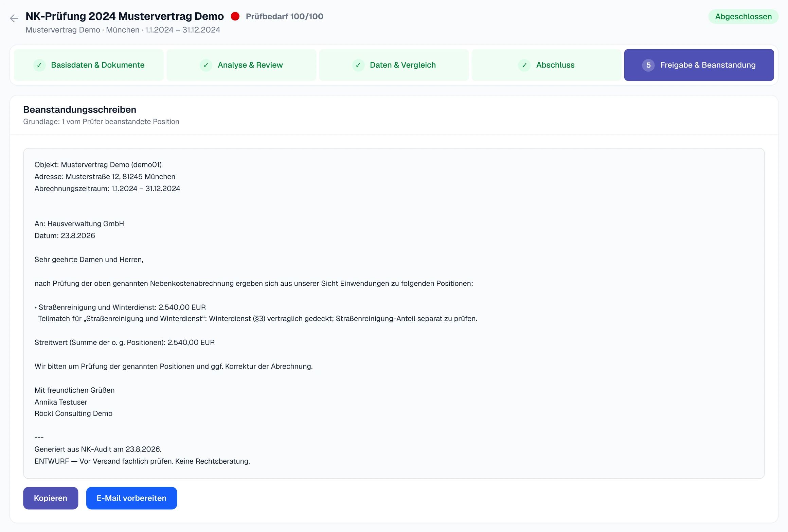Click the 'Teilmatch für' explanation line

pos(257,319)
